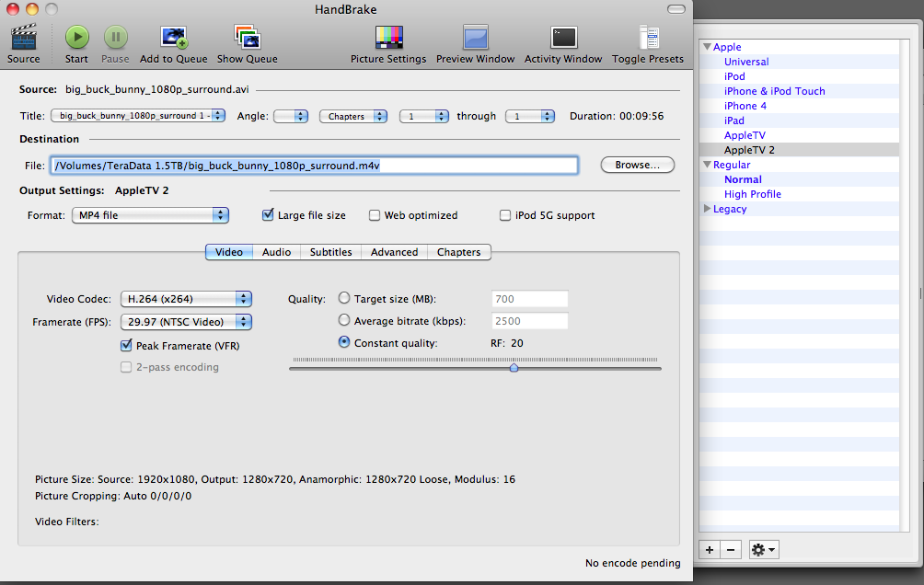Image resolution: width=924 pixels, height=585 pixels.
Task: Click 'No encode pending' status text
Action: (x=633, y=563)
